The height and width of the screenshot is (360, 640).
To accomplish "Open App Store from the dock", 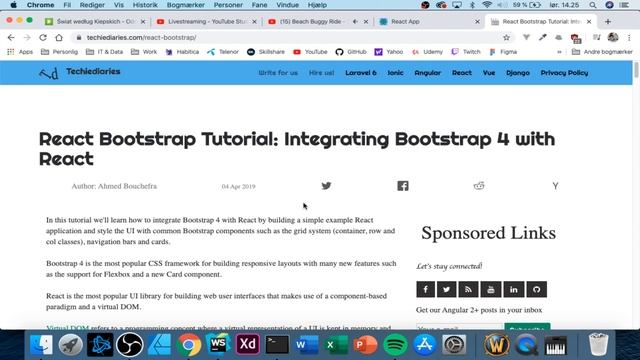I will pyautogui.click(x=424, y=345).
